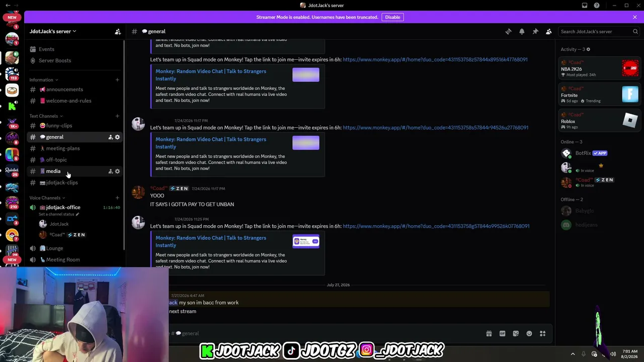Dismiss the Streamer Mode banner

click(x=635, y=17)
